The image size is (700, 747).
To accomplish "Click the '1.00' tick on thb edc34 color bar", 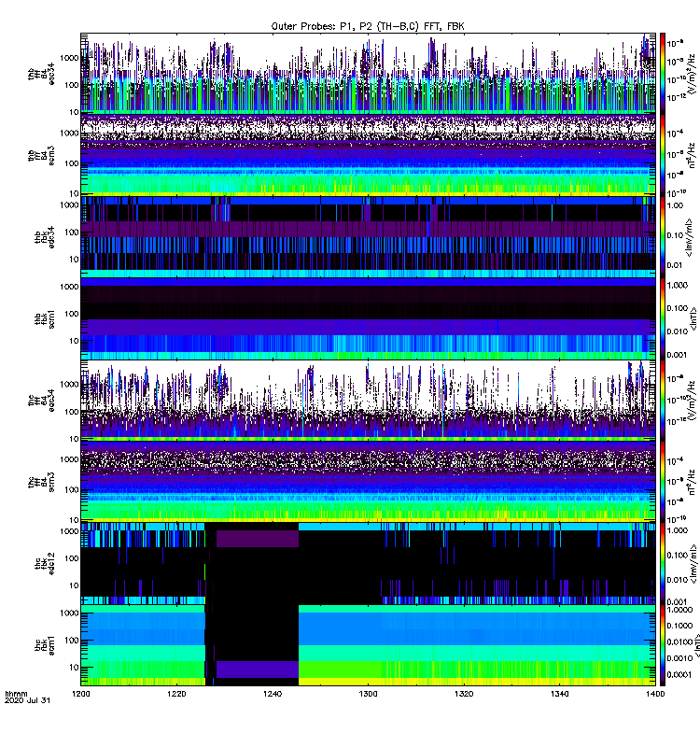I will (x=675, y=205).
